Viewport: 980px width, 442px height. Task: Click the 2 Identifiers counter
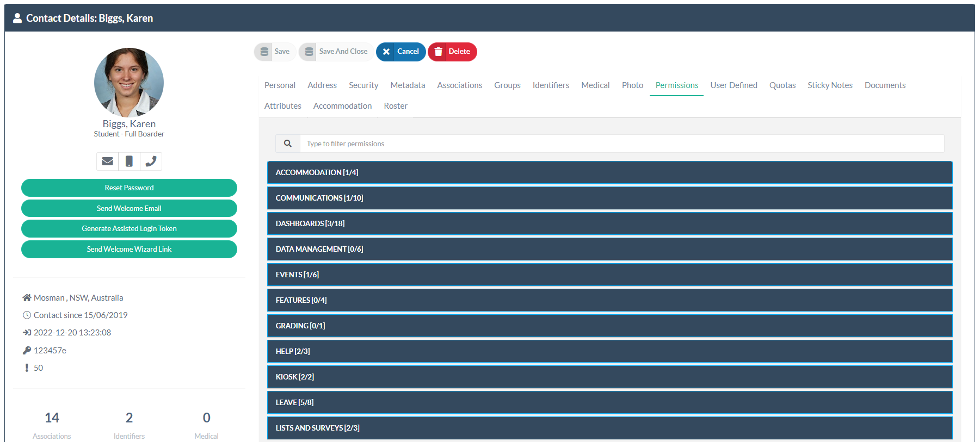pyautogui.click(x=129, y=425)
